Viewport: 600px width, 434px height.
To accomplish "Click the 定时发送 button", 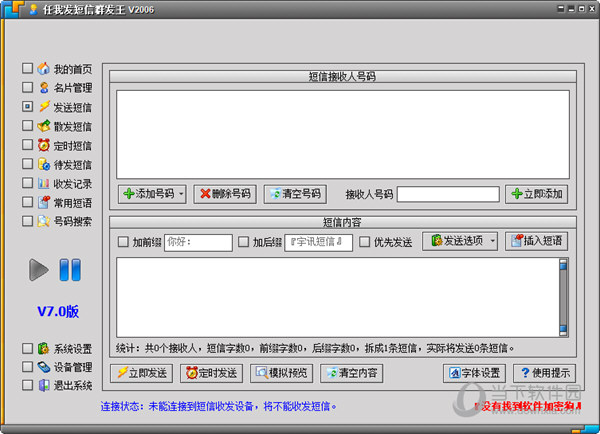I will click(x=212, y=373).
